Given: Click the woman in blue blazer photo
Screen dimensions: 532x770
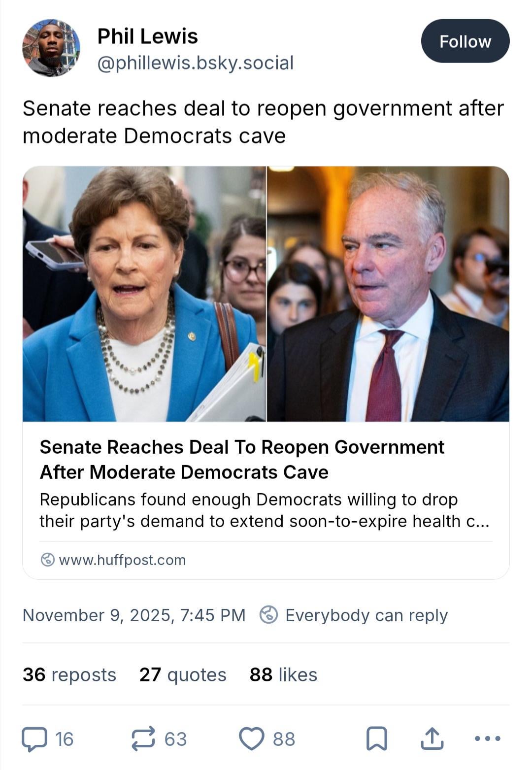Looking at the screenshot, I should point(144,294).
